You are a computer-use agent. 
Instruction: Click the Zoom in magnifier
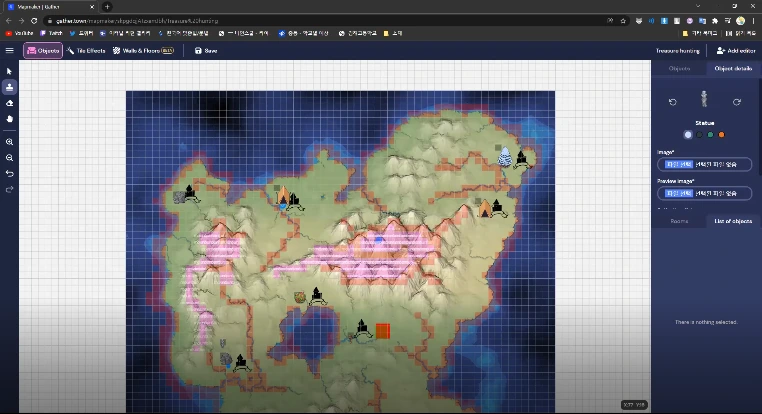[9, 142]
